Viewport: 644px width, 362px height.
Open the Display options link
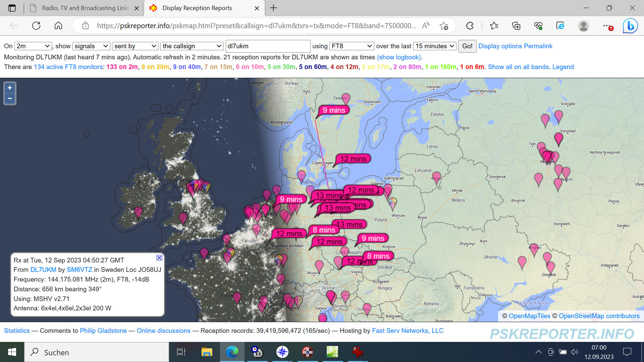pyautogui.click(x=500, y=46)
